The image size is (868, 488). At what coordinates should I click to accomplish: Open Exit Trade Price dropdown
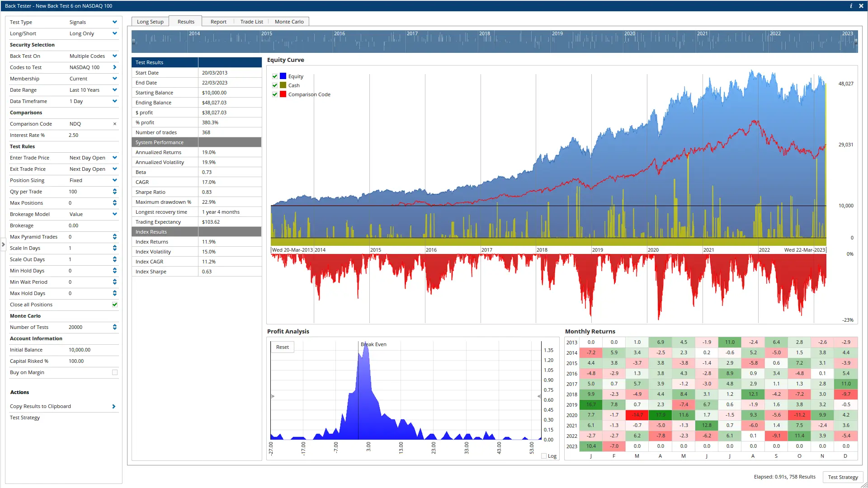pyautogui.click(x=115, y=169)
